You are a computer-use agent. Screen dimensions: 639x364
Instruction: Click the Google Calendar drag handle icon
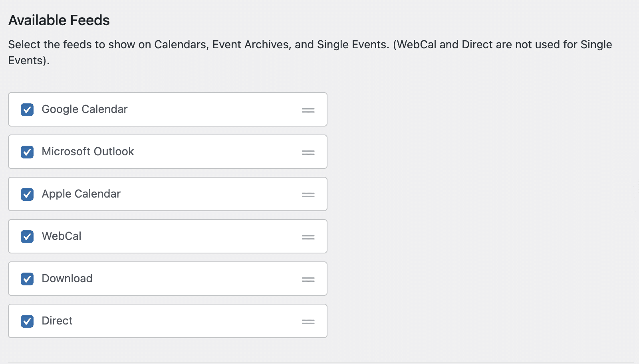coord(308,109)
